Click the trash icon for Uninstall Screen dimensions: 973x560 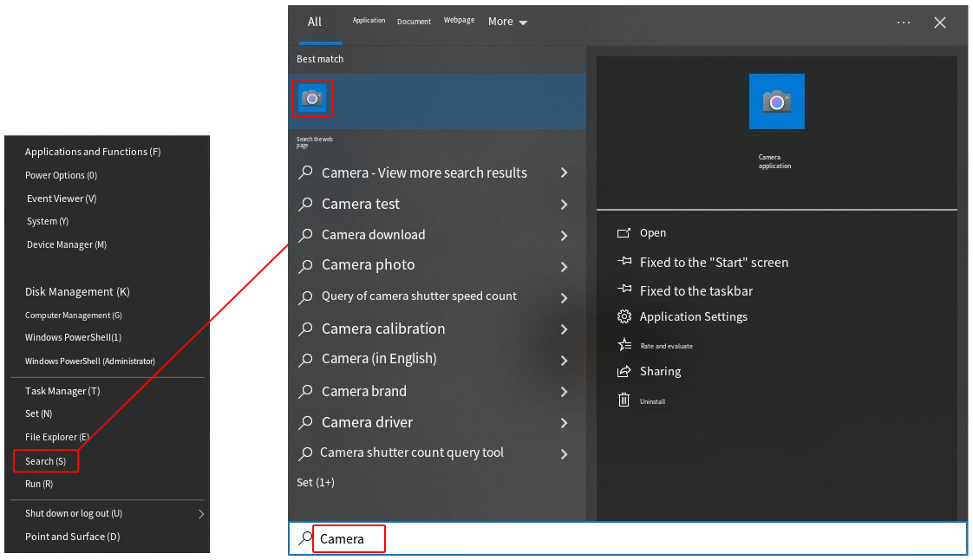[x=624, y=400]
